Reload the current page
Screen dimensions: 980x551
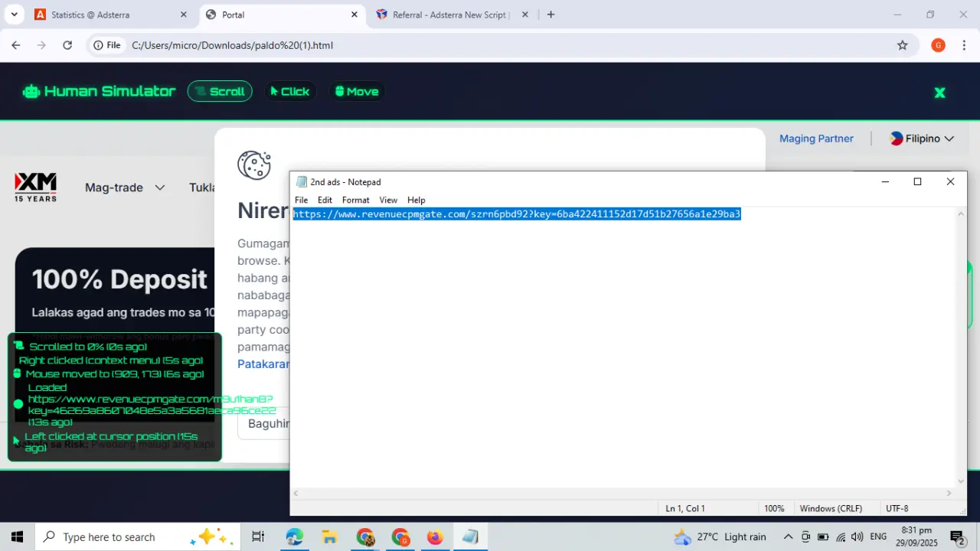67,45
